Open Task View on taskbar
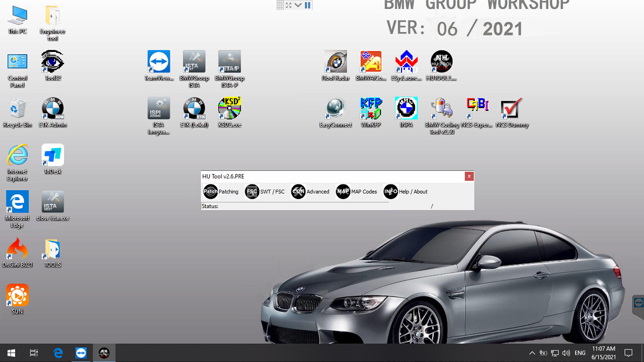 (x=34, y=353)
